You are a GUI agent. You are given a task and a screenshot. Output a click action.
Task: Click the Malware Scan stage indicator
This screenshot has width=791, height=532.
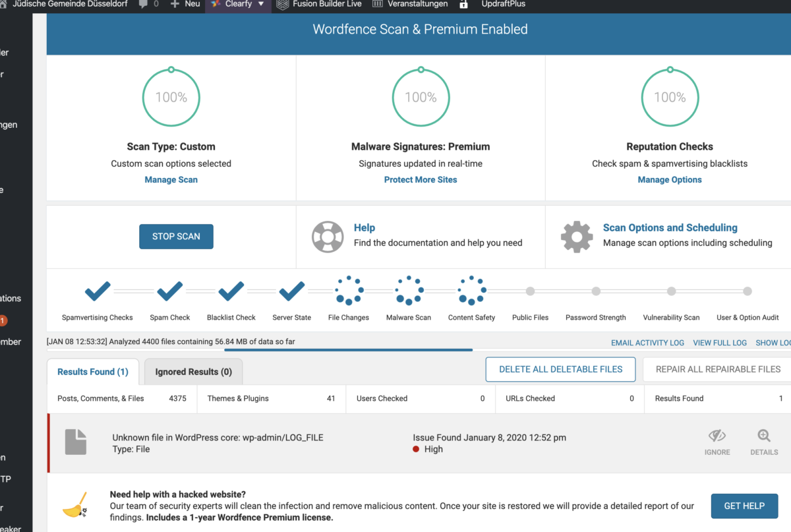pos(409,291)
